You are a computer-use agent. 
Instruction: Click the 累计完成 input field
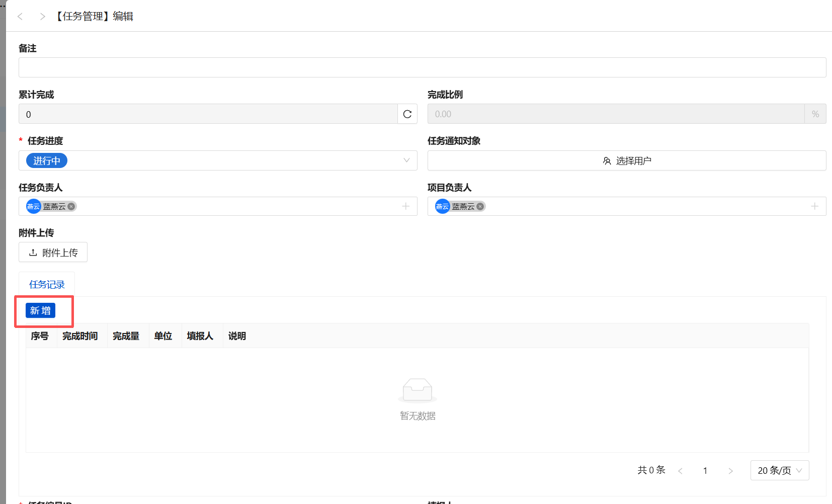pyautogui.click(x=208, y=114)
